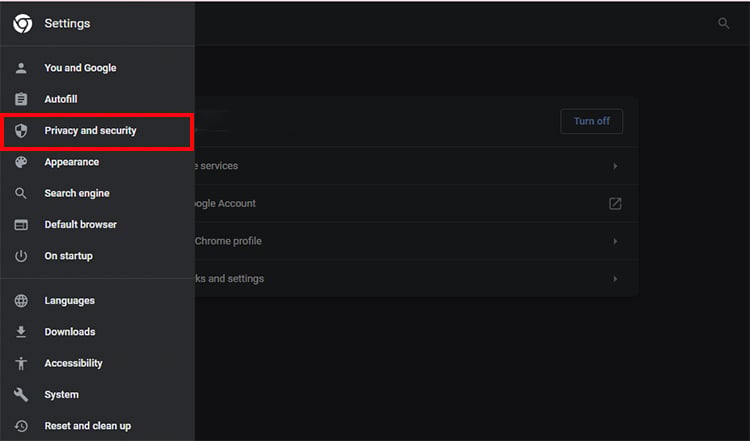Image resolution: width=750 pixels, height=441 pixels.
Task: Expand the bookmarks and settings row arrow
Action: [615, 278]
